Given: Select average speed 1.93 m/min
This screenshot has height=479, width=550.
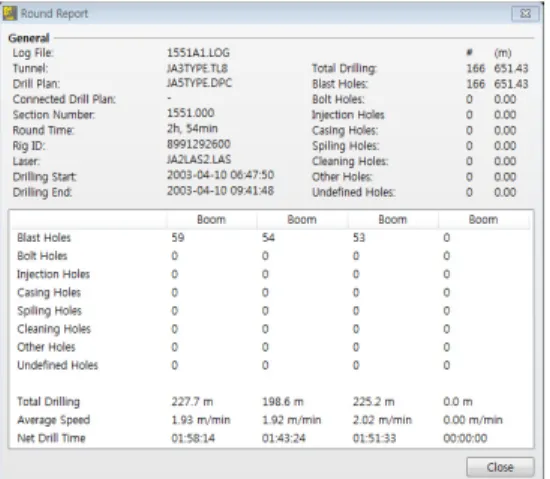Looking at the screenshot, I should (201, 420).
